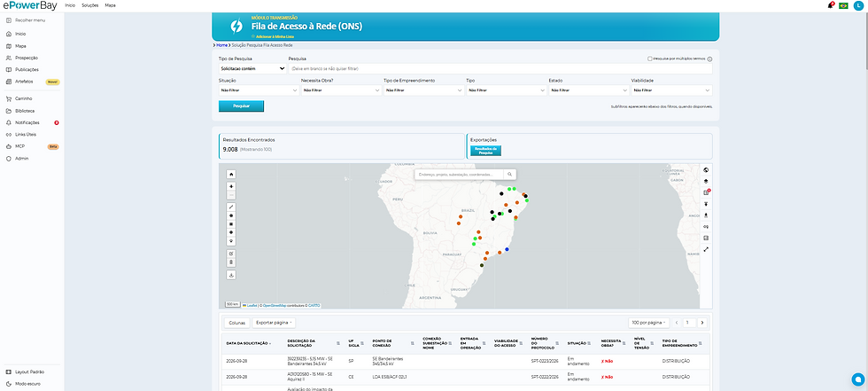Click the blue map marker point
This screenshot has height=391, width=868.
[x=507, y=249]
